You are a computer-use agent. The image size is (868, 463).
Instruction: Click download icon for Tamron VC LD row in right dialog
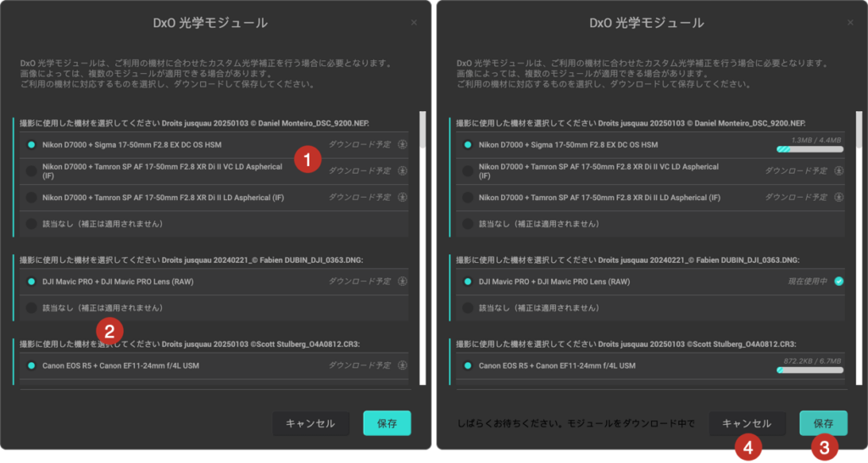(x=838, y=170)
